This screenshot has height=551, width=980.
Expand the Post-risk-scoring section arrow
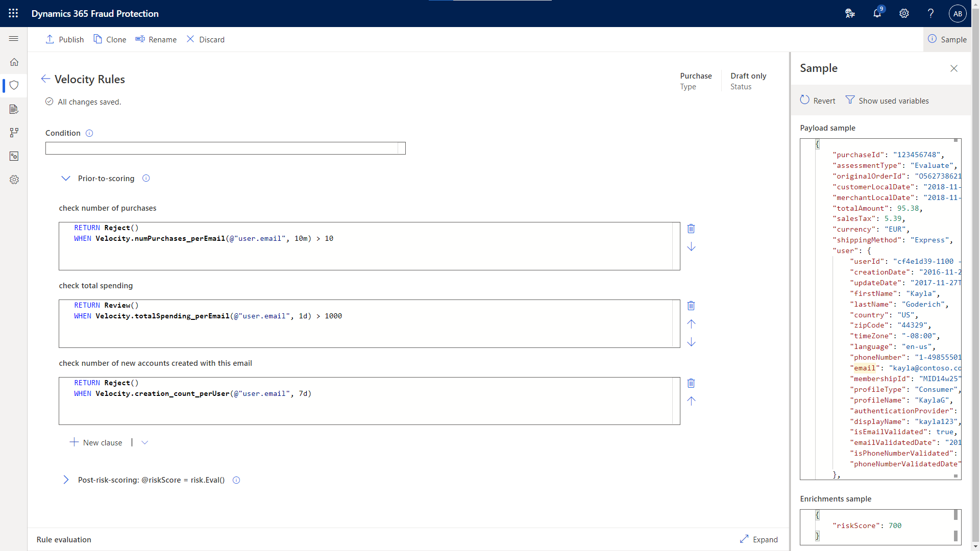pos(66,479)
